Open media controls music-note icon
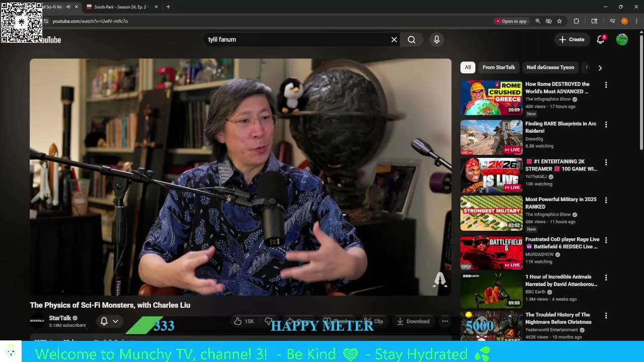 [x=612, y=21]
